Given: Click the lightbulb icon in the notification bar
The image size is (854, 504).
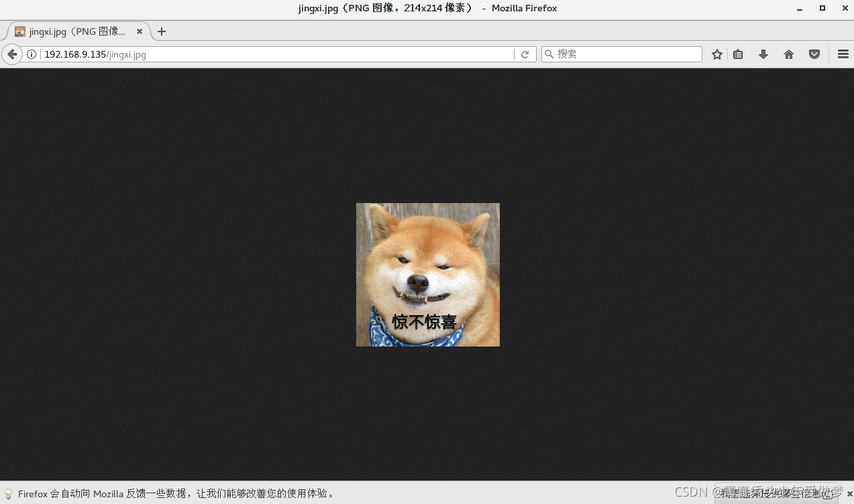Looking at the screenshot, I should point(7,494).
